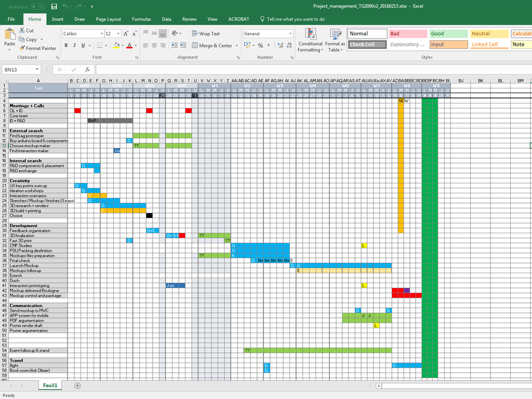This screenshot has height=399, width=532.
Task: Click Insert Function fx icon
Action: pos(87,70)
